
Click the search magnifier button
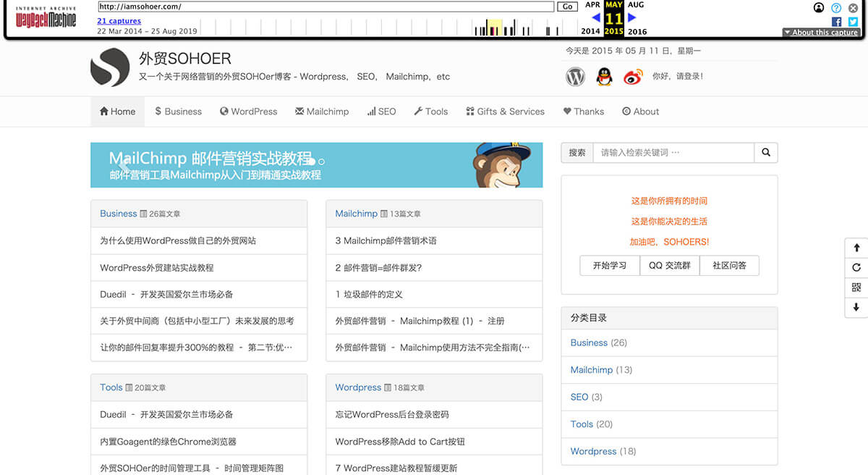tap(766, 153)
